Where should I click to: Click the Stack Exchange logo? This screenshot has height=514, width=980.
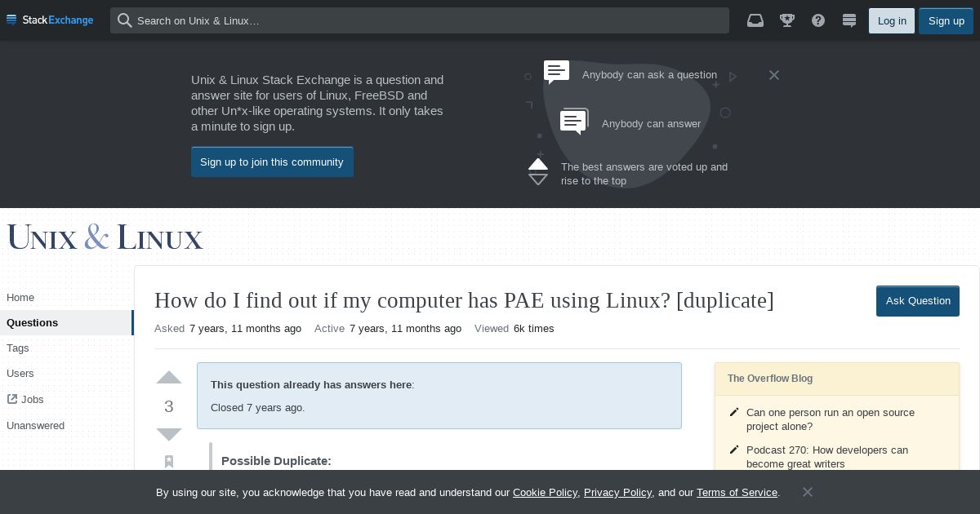51,20
